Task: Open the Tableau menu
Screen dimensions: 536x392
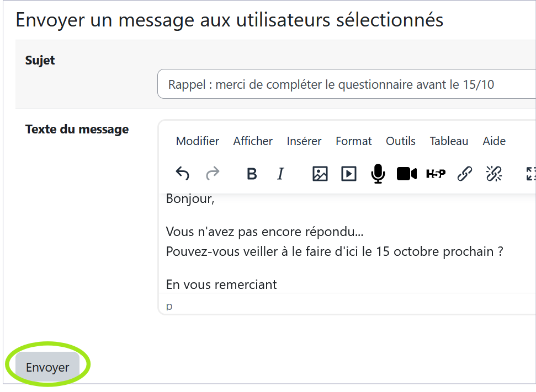Action: (x=449, y=141)
